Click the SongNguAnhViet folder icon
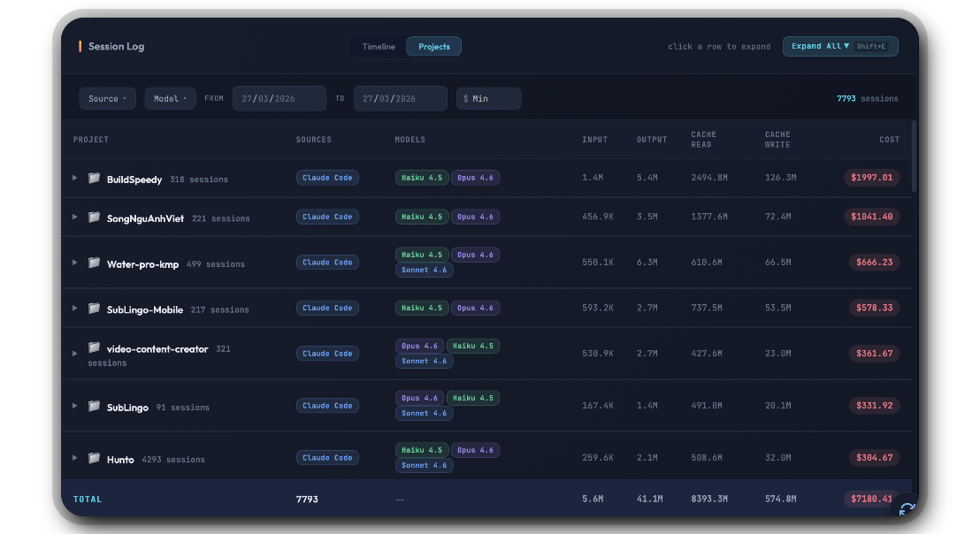The height and width of the screenshot is (534, 980). click(x=94, y=217)
